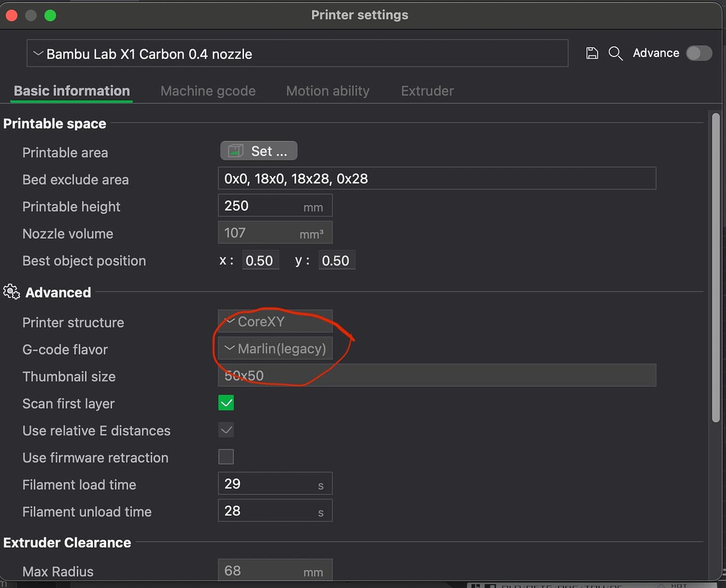This screenshot has height=588, width=726.
Task: Click the Use firmware retraction label
Action: (x=95, y=458)
